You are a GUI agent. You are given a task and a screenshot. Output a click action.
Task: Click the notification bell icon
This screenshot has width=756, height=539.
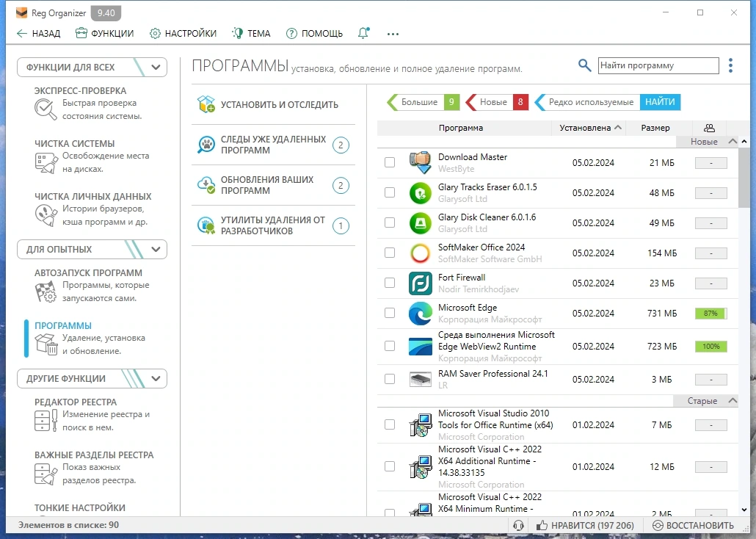pyautogui.click(x=363, y=33)
